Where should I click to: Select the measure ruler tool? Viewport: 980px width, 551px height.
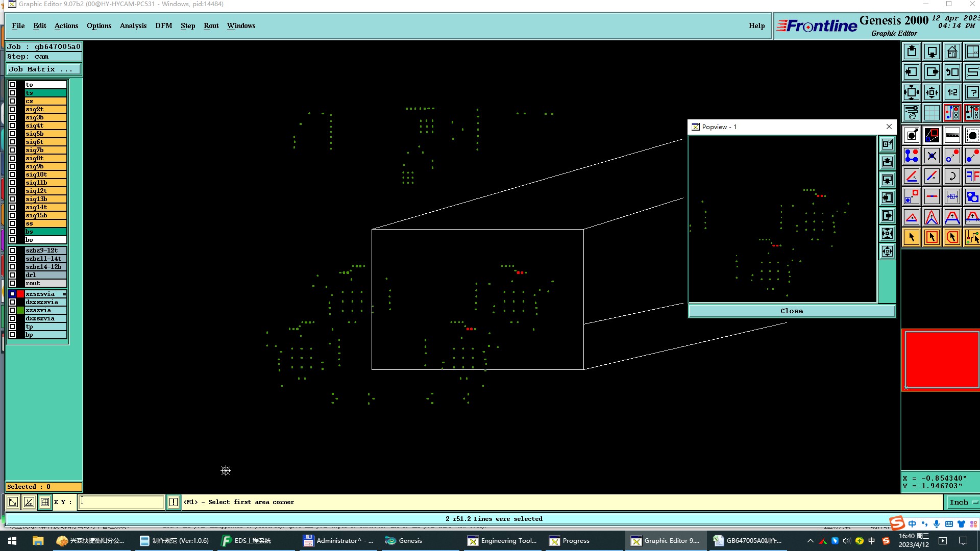[952, 136]
